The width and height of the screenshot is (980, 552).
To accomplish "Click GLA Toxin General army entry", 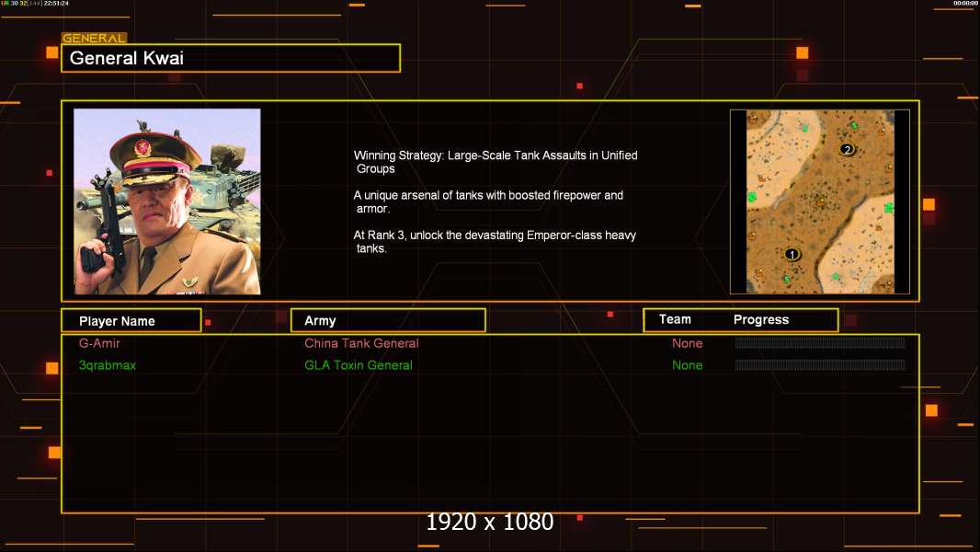I will click(x=359, y=365).
